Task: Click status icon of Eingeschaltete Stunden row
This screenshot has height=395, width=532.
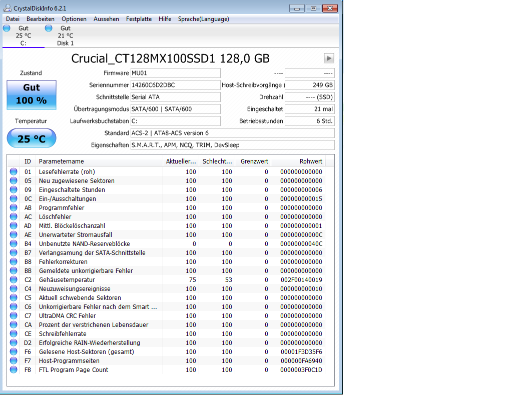Action: coord(14,189)
